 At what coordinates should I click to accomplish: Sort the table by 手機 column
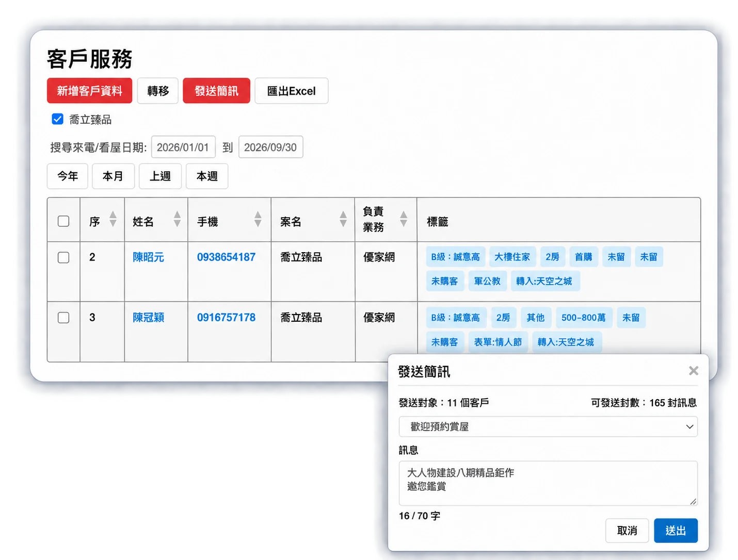[x=258, y=219]
